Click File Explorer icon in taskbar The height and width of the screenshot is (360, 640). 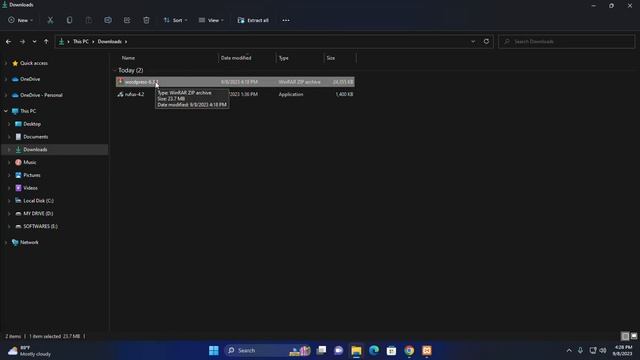tap(356, 351)
